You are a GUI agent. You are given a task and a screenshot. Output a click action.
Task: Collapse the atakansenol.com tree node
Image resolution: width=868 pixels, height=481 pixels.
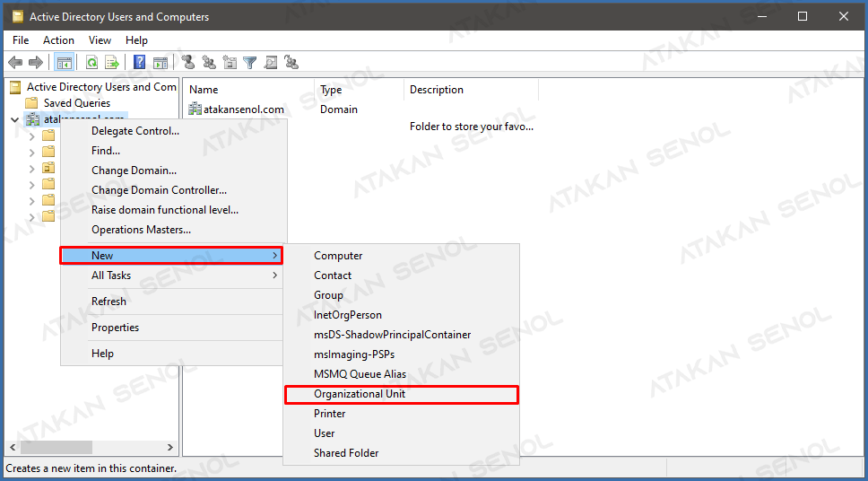pos(14,119)
